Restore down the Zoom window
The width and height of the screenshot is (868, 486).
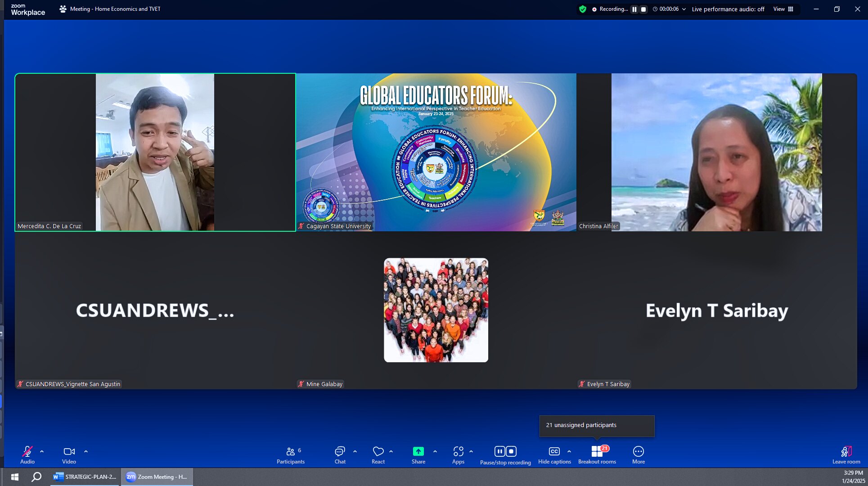(x=837, y=9)
